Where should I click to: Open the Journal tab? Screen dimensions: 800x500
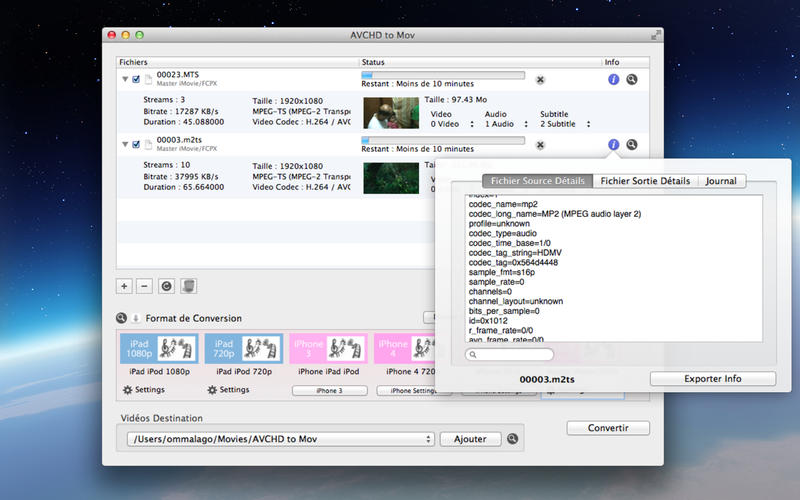click(720, 181)
